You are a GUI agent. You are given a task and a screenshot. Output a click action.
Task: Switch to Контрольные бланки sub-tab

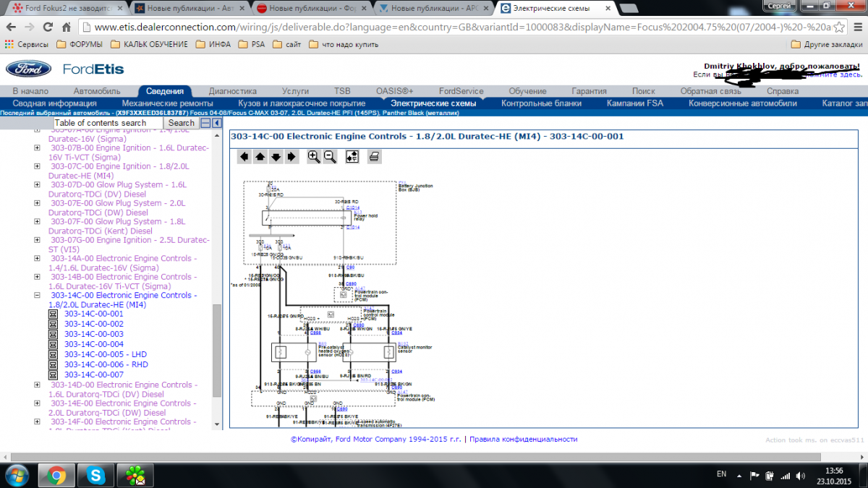[541, 103]
